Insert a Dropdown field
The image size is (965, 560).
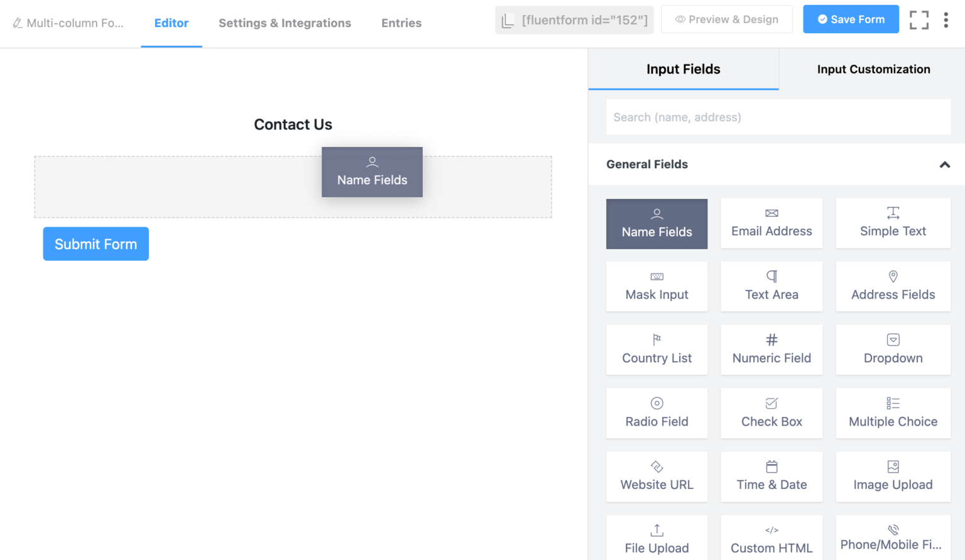[x=893, y=350]
